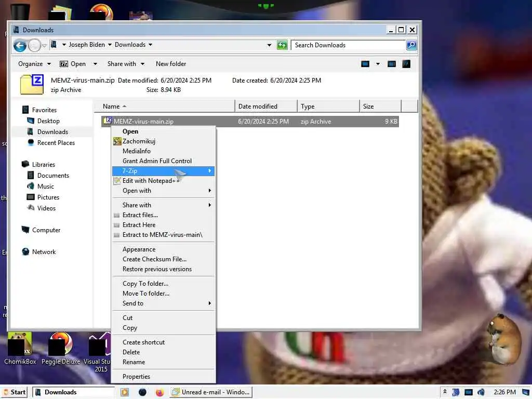Select Restore previous versions
Viewport: 532px width, 399px height.
163,269
